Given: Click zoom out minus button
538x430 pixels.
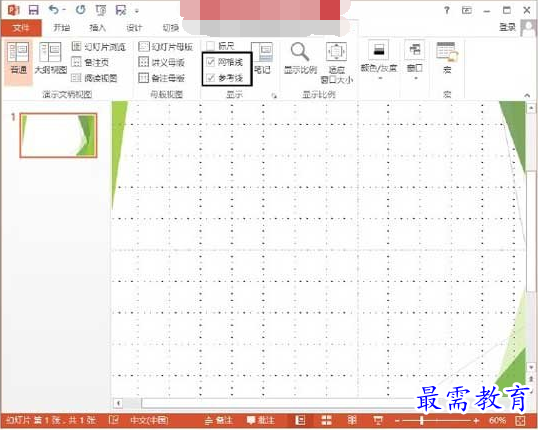Looking at the screenshot, I should pos(397,420).
